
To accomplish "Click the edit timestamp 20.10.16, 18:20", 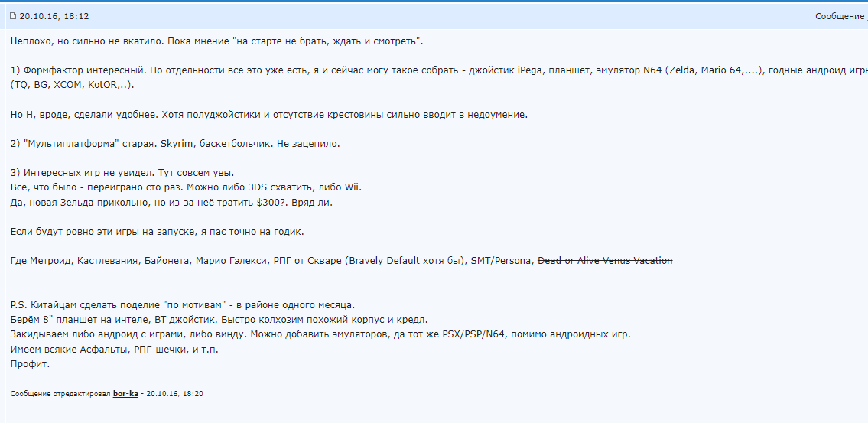I will tap(174, 394).
